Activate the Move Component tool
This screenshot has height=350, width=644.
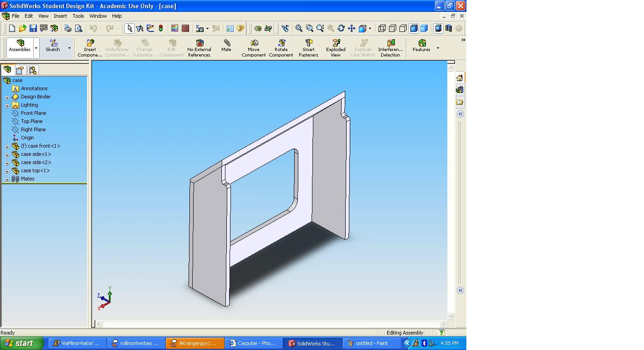[254, 47]
